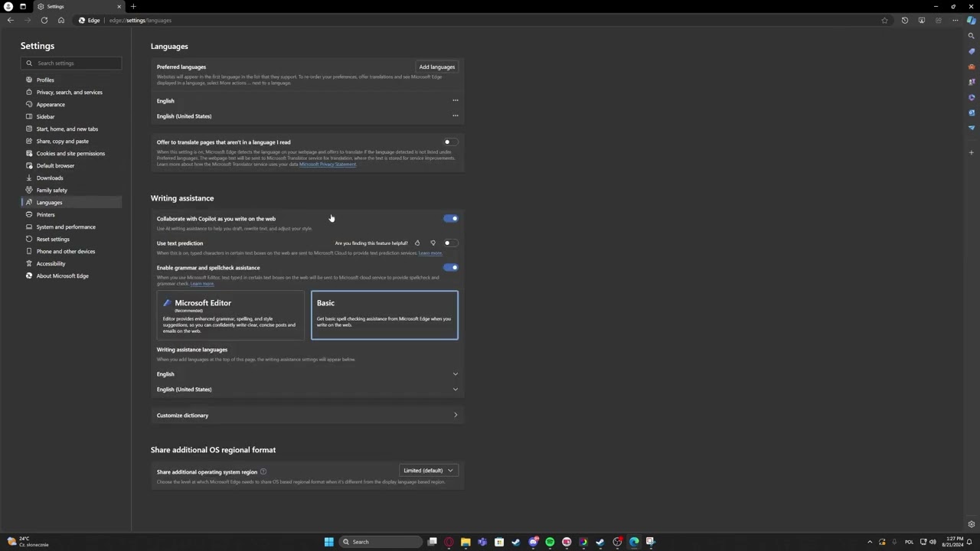
Task: Open the Outlook icon in sidebar
Action: coord(972,112)
